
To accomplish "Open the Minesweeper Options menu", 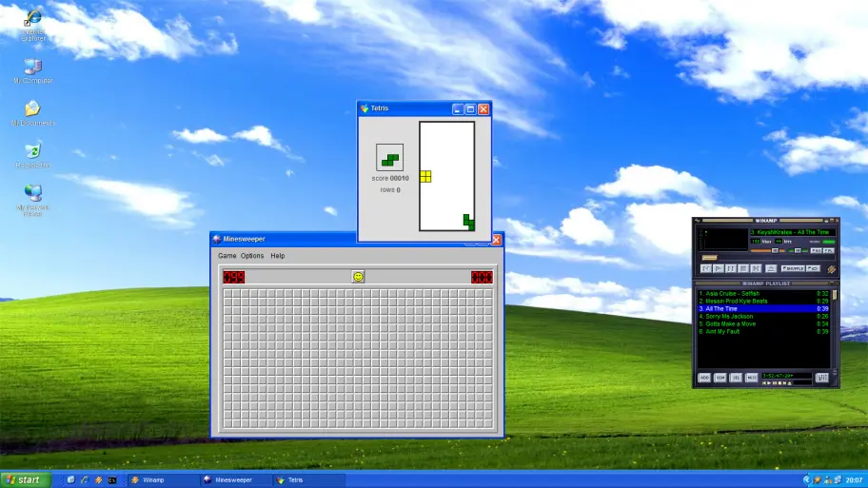I will tap(252, 256).
